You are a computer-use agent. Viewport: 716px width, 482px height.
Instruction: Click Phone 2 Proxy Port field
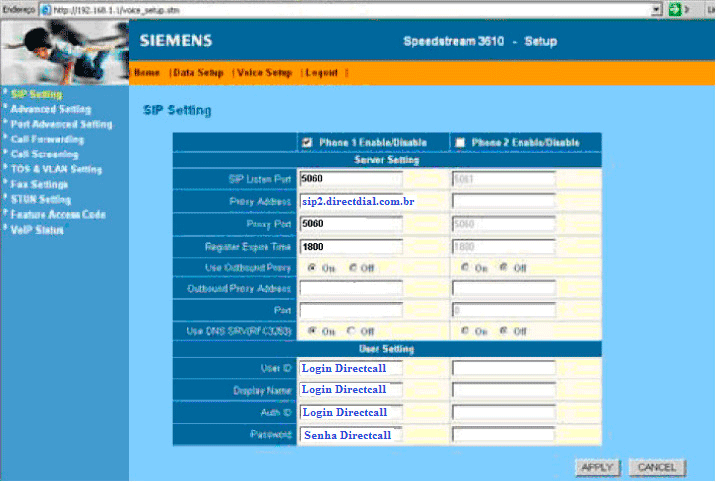(x=504, y=224)
